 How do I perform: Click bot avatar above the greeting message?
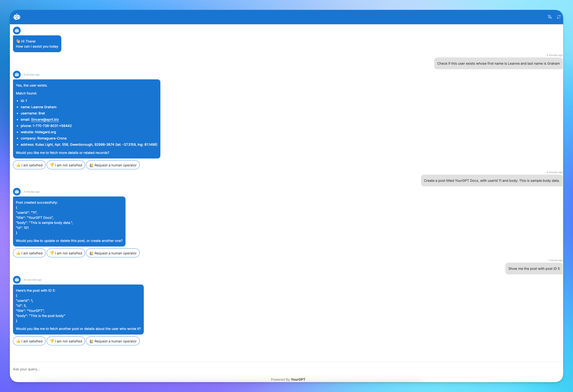click(17, 31)
